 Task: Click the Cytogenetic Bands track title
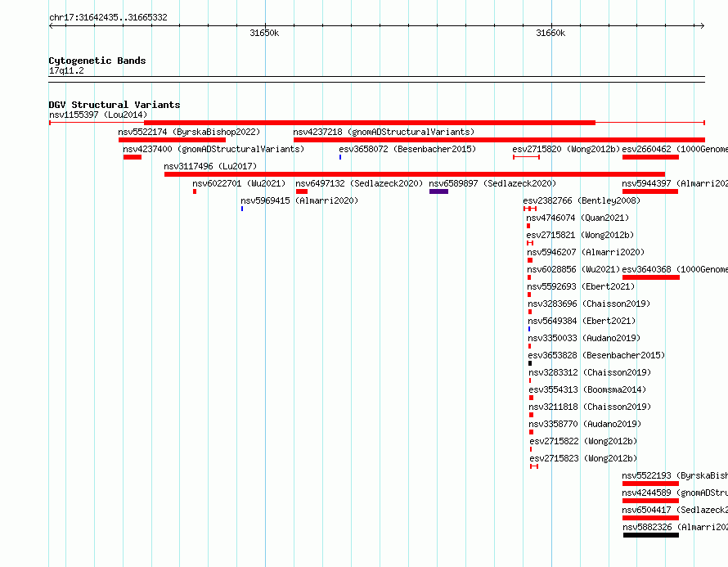97,61
